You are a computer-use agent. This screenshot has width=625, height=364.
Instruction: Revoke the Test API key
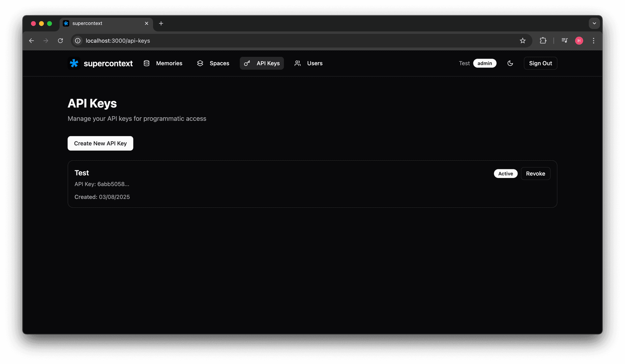pyautogui.click(x=535, y=174)
